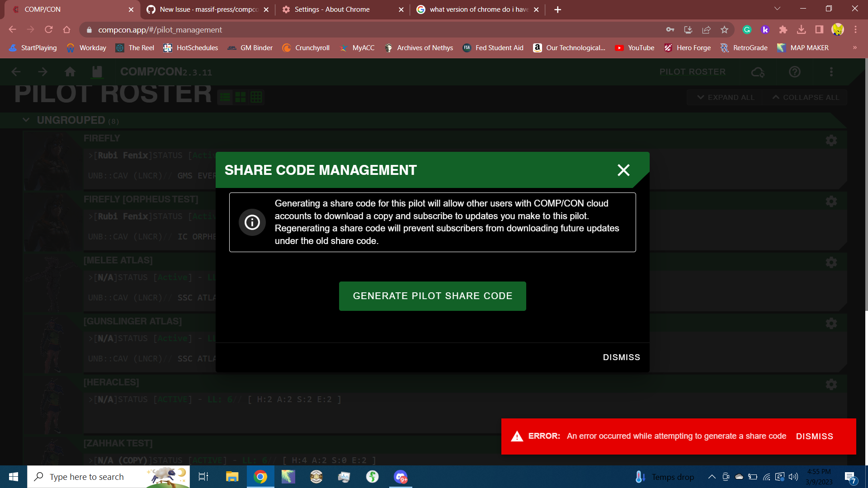This screenshot has width=868, height=488.
Task: Click EXPAND ALL for the roster
Action: [724, 97]
